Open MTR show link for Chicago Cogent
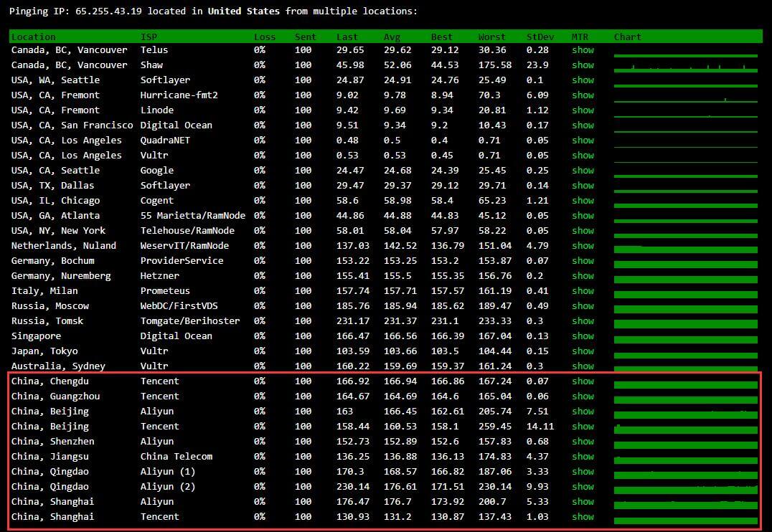This screenshot has height=532, width=772. (583, 201)
